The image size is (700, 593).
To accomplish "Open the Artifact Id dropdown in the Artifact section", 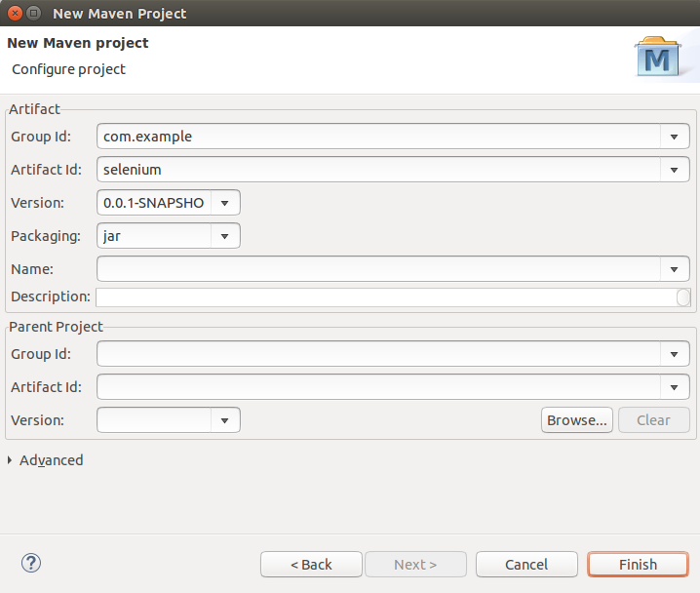I will click(x=675, y=170).
